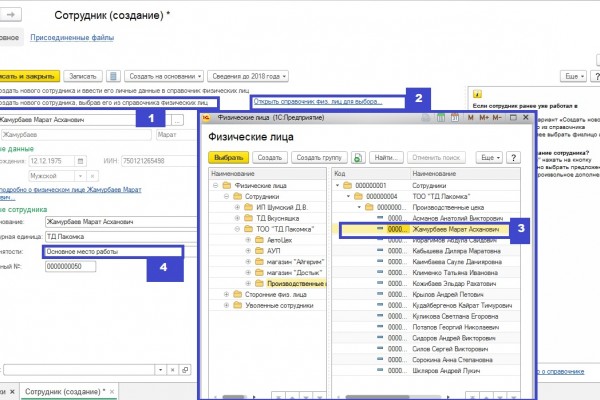This screenshot has height=400, width=600.
Task: Open help with the ? button in dialog
Action: (x=514, y=157)
